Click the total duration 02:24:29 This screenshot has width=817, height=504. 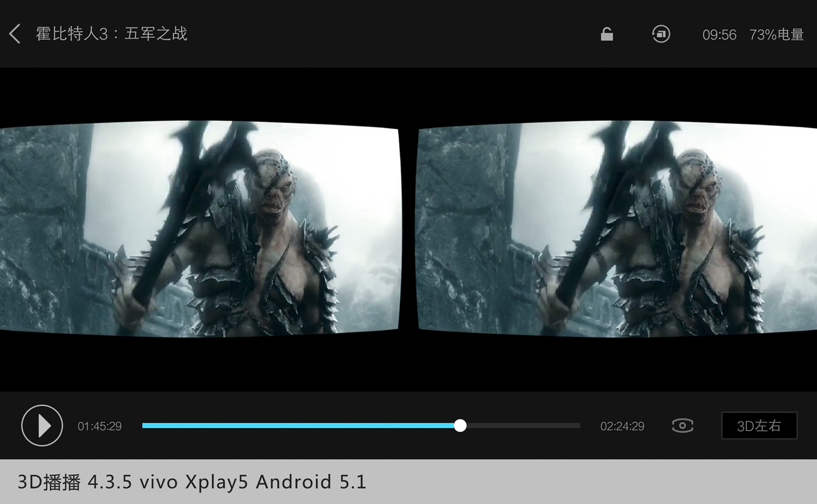pos(622,426)
